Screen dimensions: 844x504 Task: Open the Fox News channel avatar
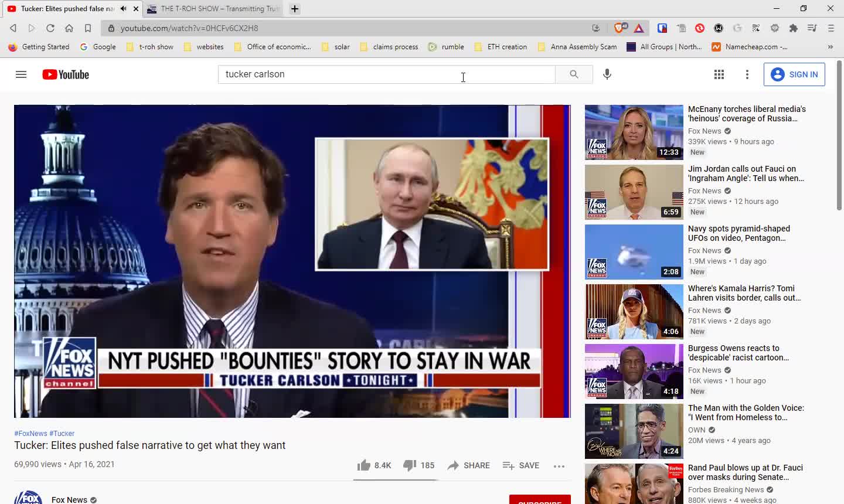pos(28,498)
